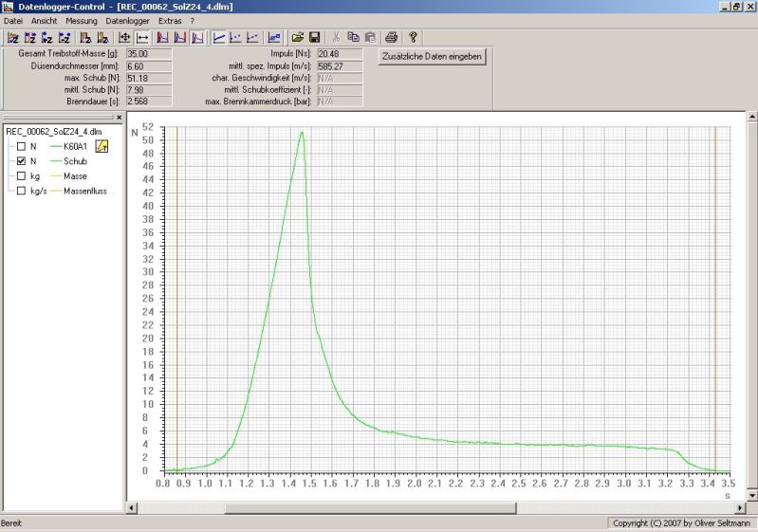The image size is (758, 532).
Task: Select the four-arrow pan tool icon
Action: pos(124,38)
